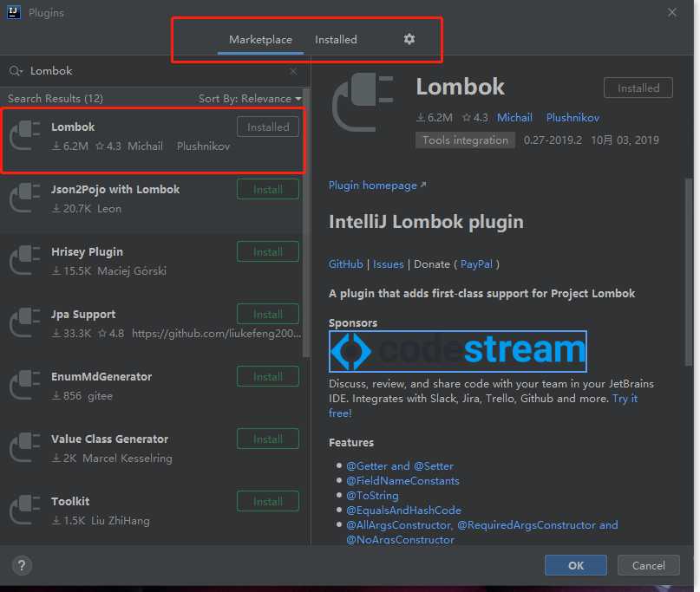700x592 pixels.
Task: Open the @Getter and @Setter link
Action: pyautogui.click(x=400, y=466)
